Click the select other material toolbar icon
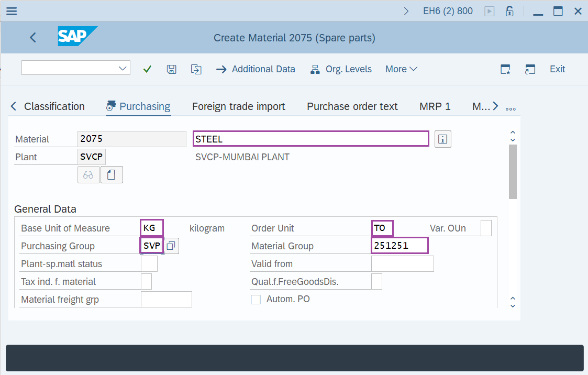This screenshot has width=588, height=375. [x=196, y=69]
